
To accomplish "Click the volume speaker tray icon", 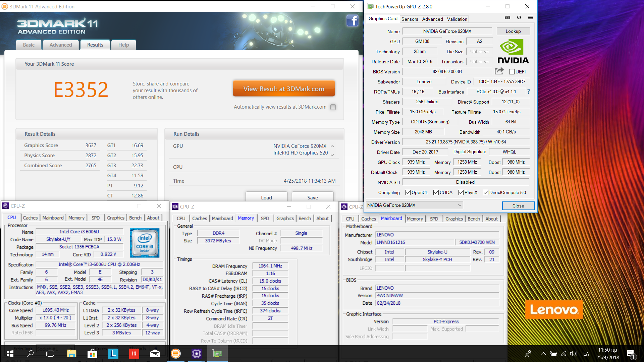I will coord(573,354).
